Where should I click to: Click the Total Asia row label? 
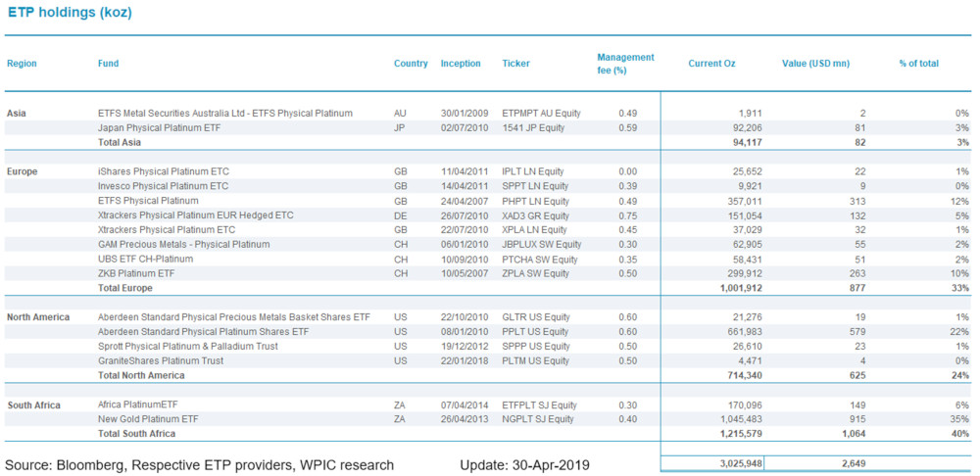120,142
